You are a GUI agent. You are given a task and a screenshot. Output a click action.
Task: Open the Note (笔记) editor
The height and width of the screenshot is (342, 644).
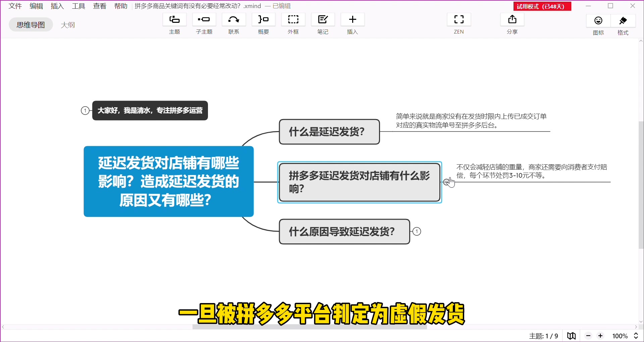pyautogui.click(x=323, y=20)
